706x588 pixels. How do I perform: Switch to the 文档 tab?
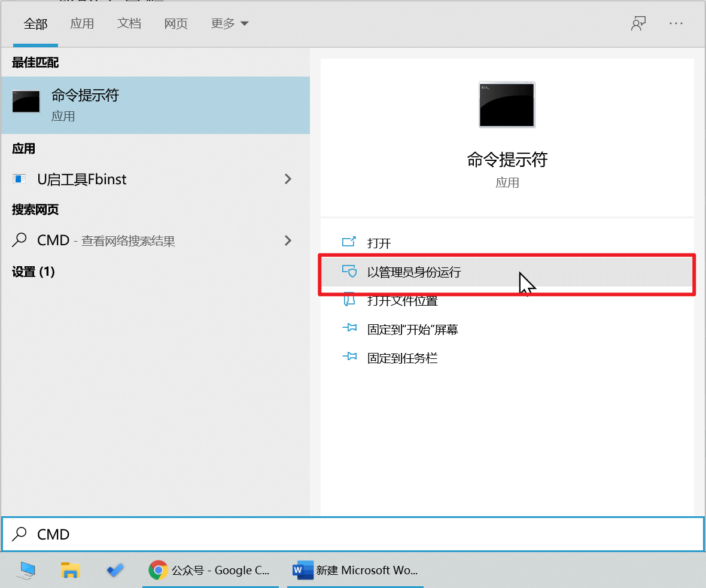point(129,23)
